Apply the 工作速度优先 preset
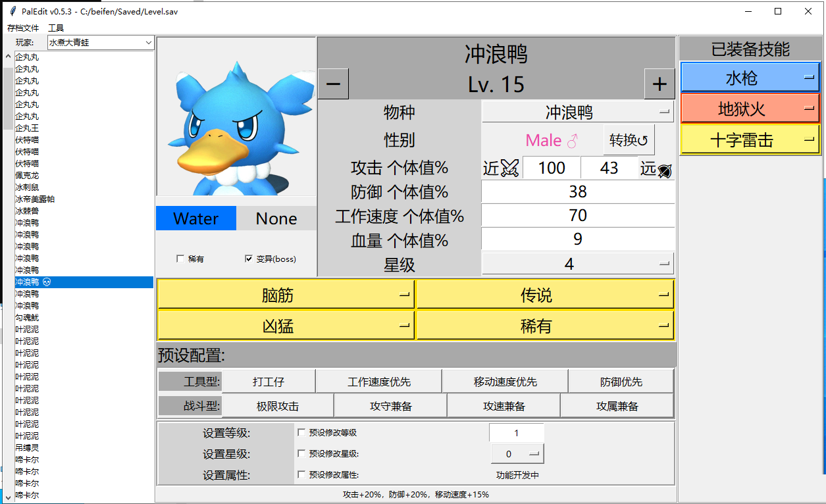Screen dimensions: 826x504 click(x=378, y=382)
